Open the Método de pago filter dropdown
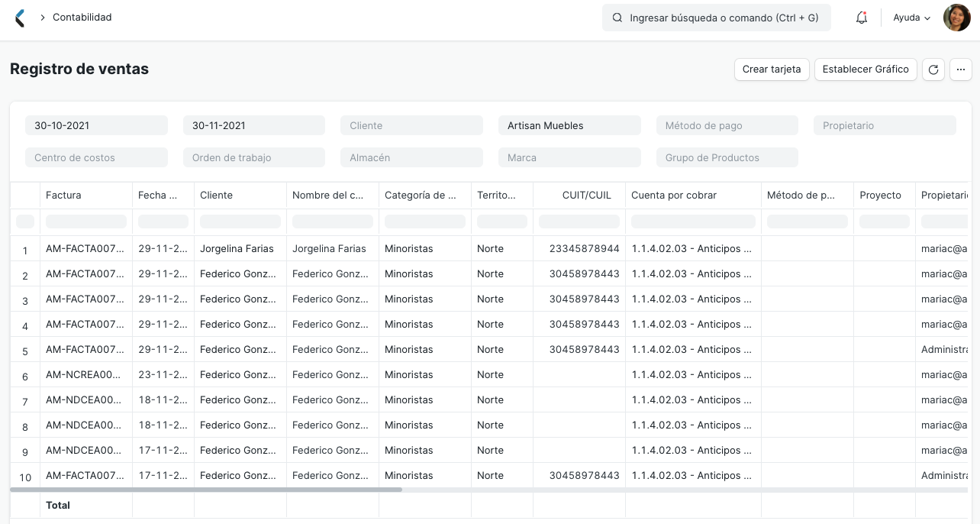 click(727, 125)
